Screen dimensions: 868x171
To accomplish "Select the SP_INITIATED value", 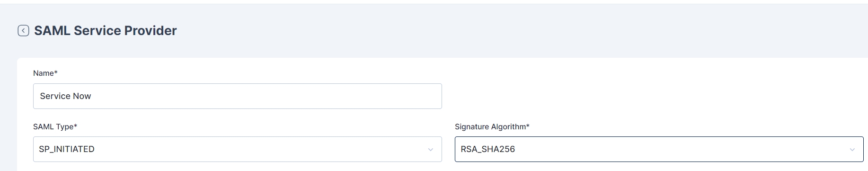I will (67, 149).
